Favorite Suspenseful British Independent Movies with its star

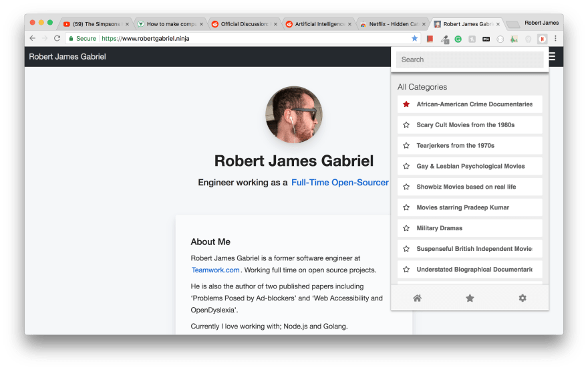pos(406,249)
